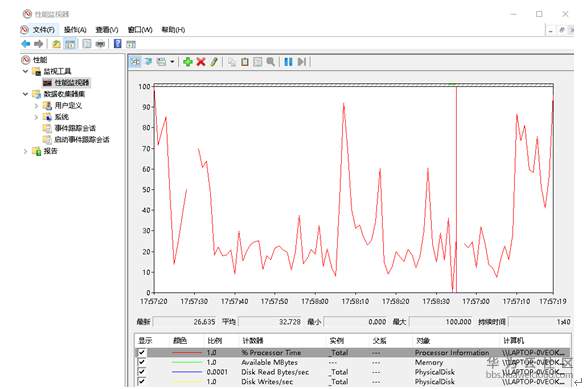Screen dimensions: 584x389
Task: Click the red Delete Counter X icon
Action: click(x=201, y=61)
